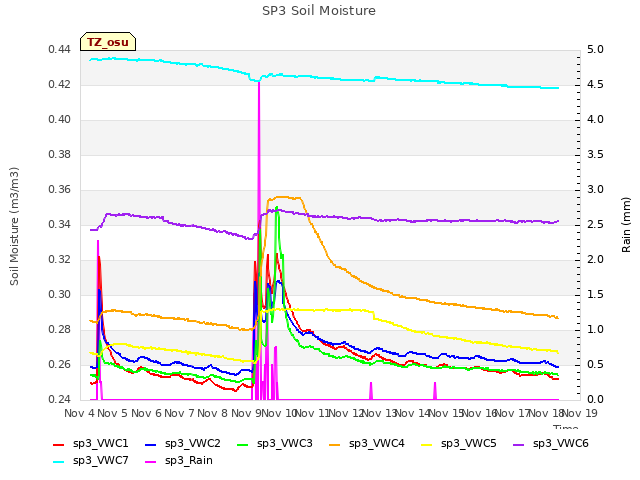640x480 pixels.
Task: Click the 1.0 rain axis value
Action: (x=595, y=330)
